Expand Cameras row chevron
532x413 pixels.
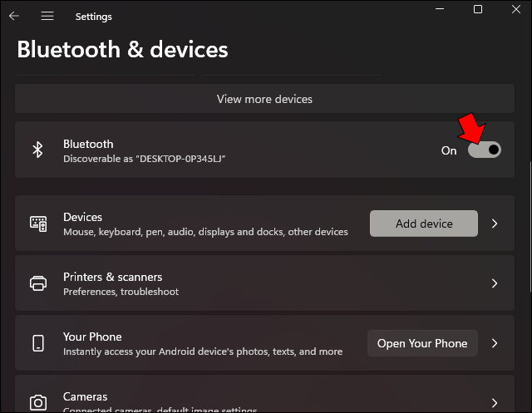[495, 402]
